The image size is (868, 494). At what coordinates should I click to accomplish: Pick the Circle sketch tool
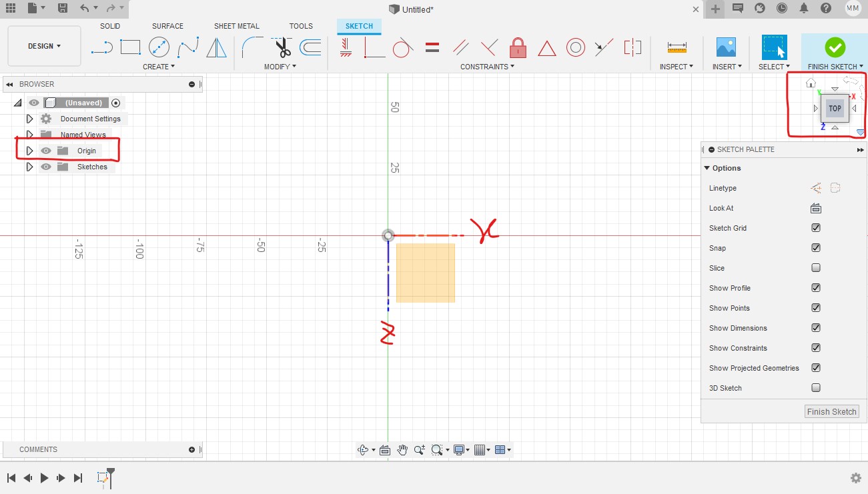coord(159,47)
